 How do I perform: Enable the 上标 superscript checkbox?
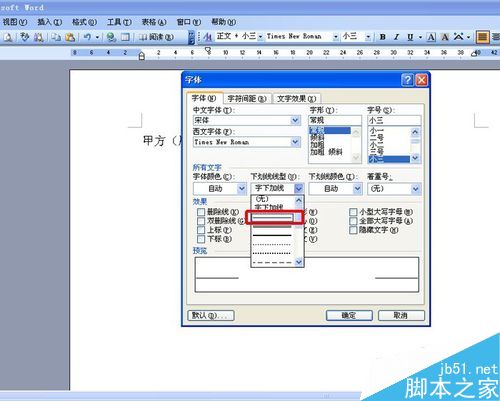(x=201, y=230)
